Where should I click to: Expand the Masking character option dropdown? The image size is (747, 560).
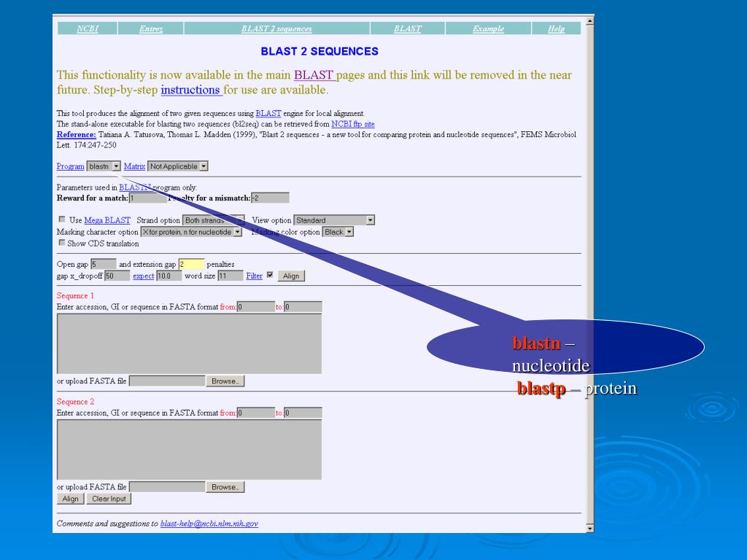(x=191, y=232)
